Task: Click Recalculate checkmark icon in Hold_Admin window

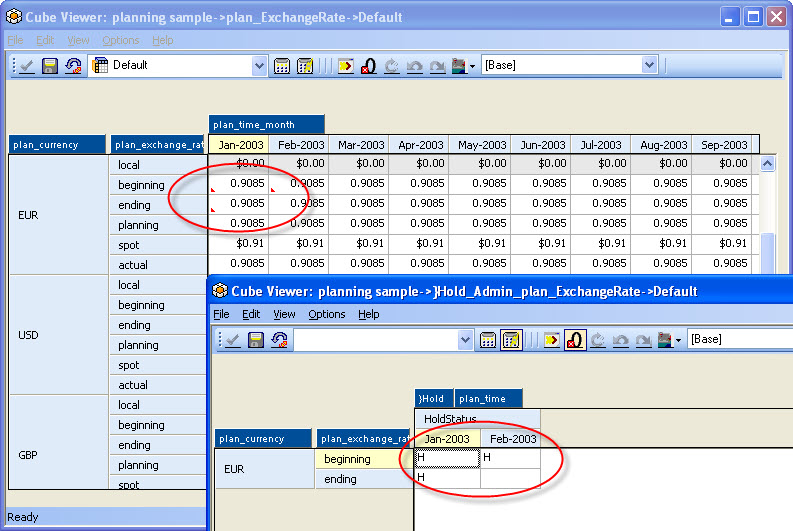Action: 232,340
